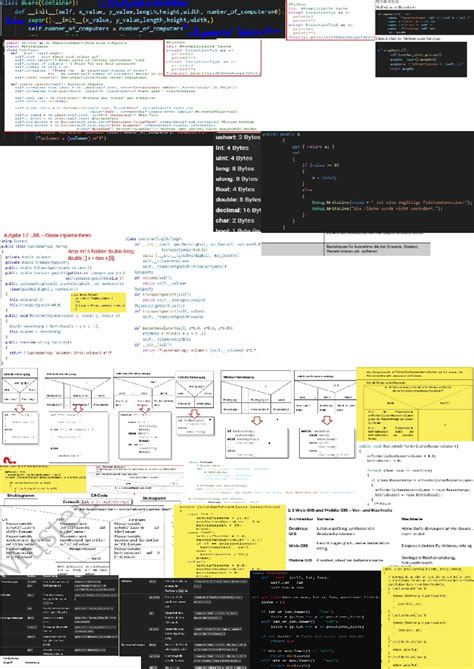Click the 'double: 8 Bytes' list entry
474x669 pixels.
coord(238,200)
